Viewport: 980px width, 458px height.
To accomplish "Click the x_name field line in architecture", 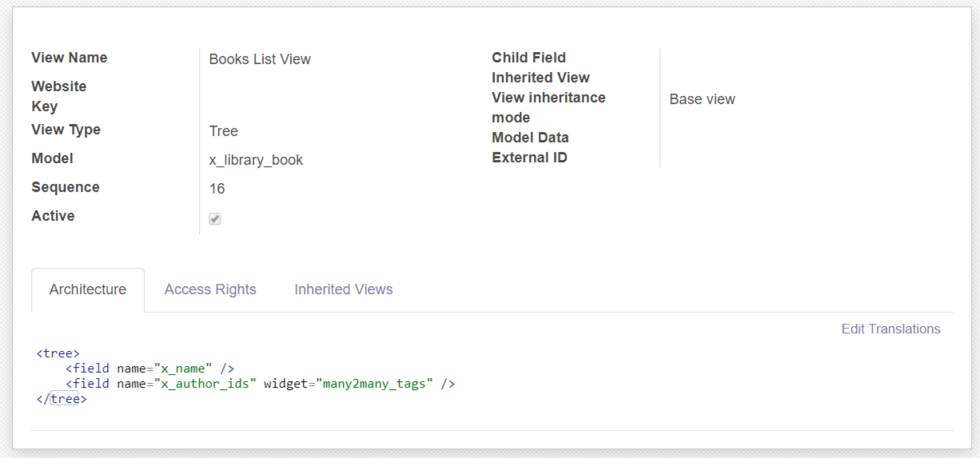I will pos(149,368).
